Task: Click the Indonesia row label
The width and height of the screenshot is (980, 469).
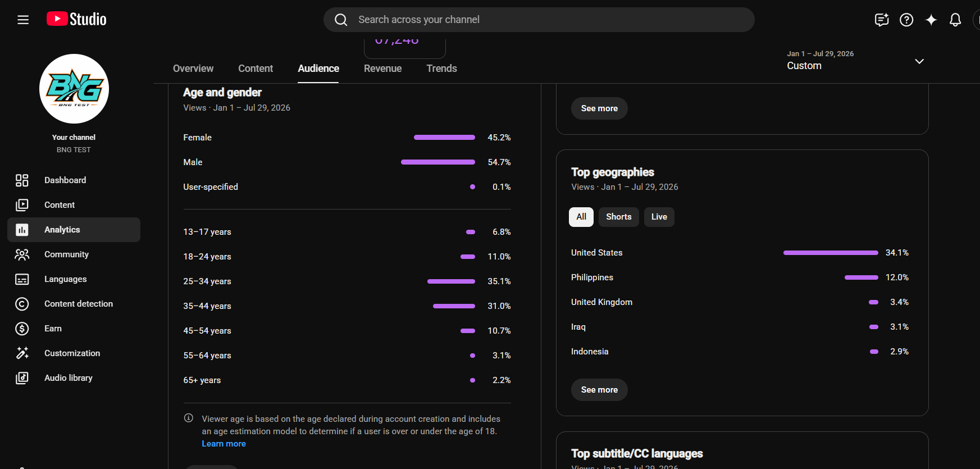Action: pos(590,352)
